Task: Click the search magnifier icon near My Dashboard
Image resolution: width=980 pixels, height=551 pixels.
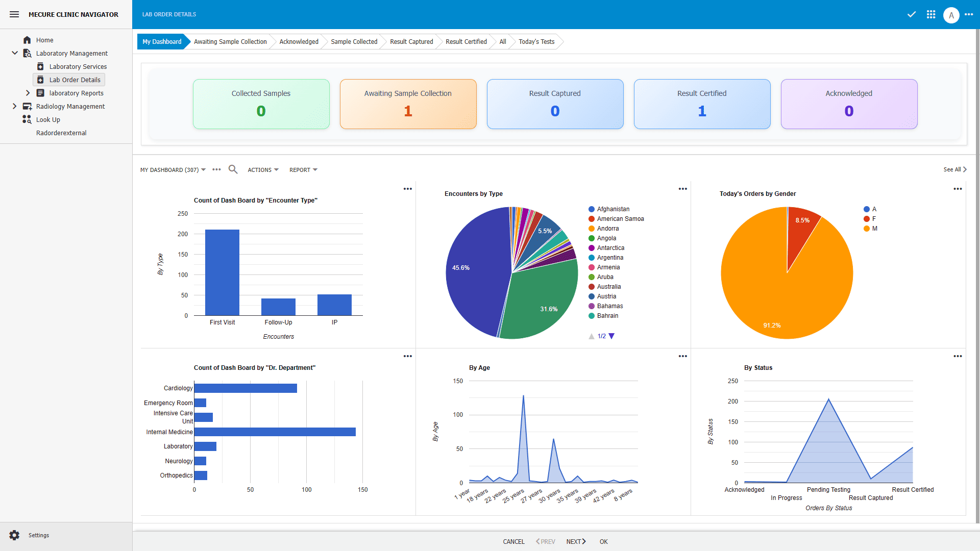Action: 233,169
